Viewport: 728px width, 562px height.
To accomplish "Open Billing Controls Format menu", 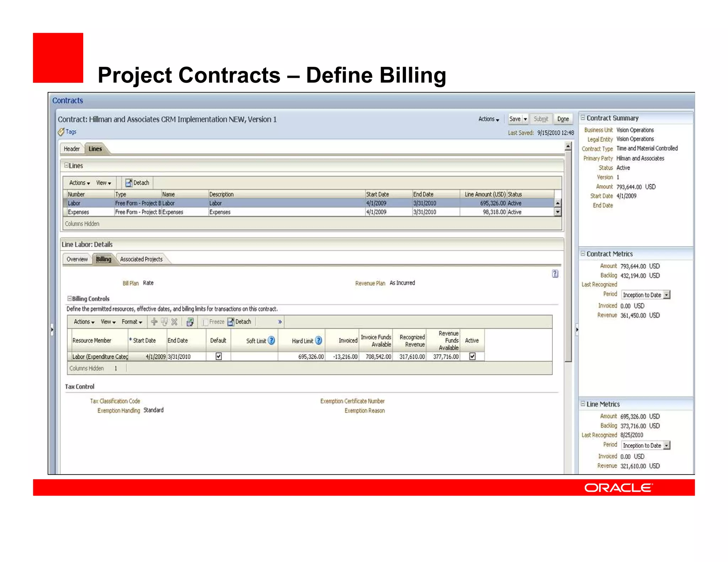I will [x=132, y=321].
